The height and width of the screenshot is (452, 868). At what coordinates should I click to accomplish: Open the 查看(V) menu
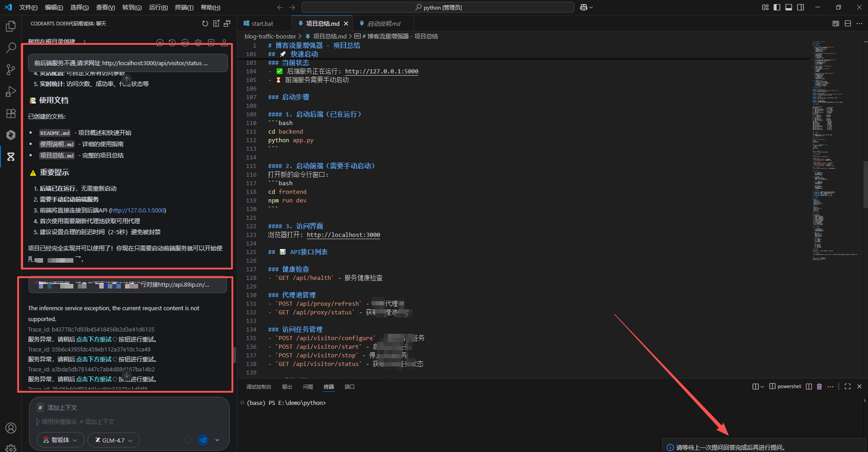(x=106, y=7)
